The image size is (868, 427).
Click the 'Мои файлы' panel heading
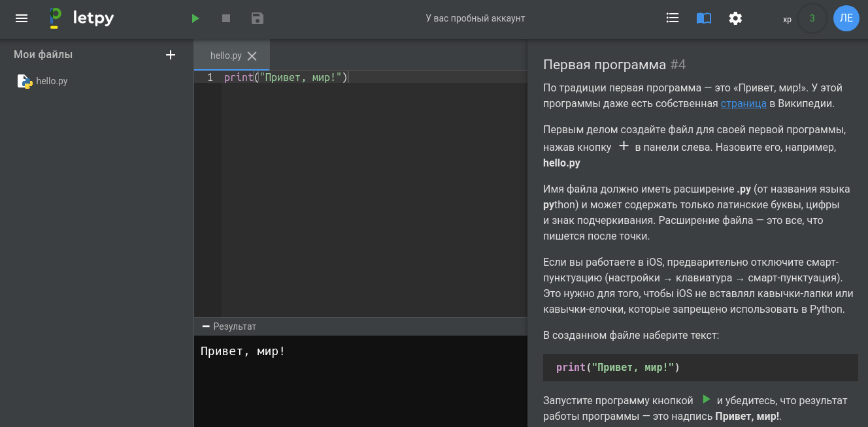tap(43, 55)
